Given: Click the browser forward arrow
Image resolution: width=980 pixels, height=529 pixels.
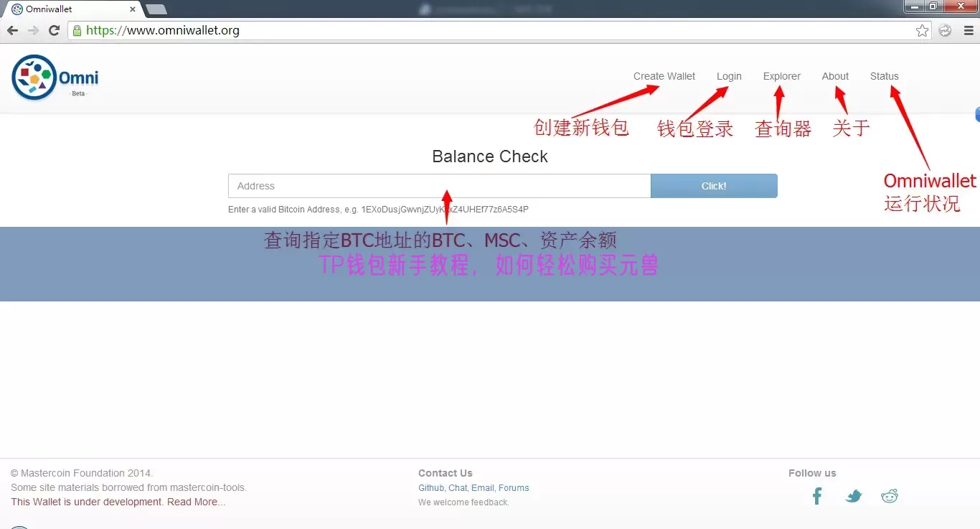Looking at the screenshot, I should 33,30.
